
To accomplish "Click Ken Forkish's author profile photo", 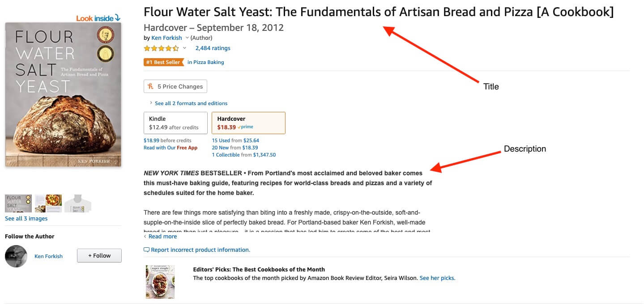I will [x=16, y=256].
